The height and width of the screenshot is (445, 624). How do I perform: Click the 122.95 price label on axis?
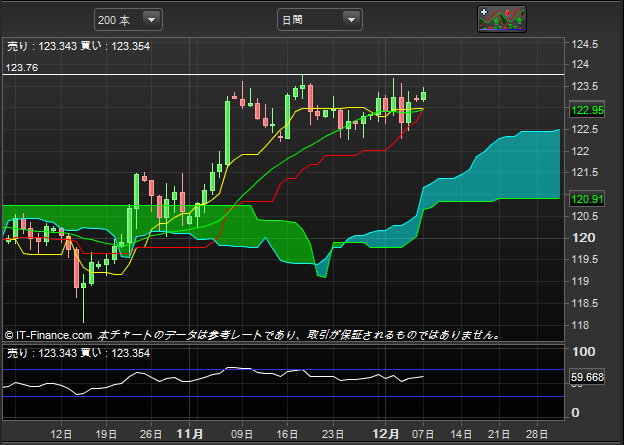(x=587, y=110)
